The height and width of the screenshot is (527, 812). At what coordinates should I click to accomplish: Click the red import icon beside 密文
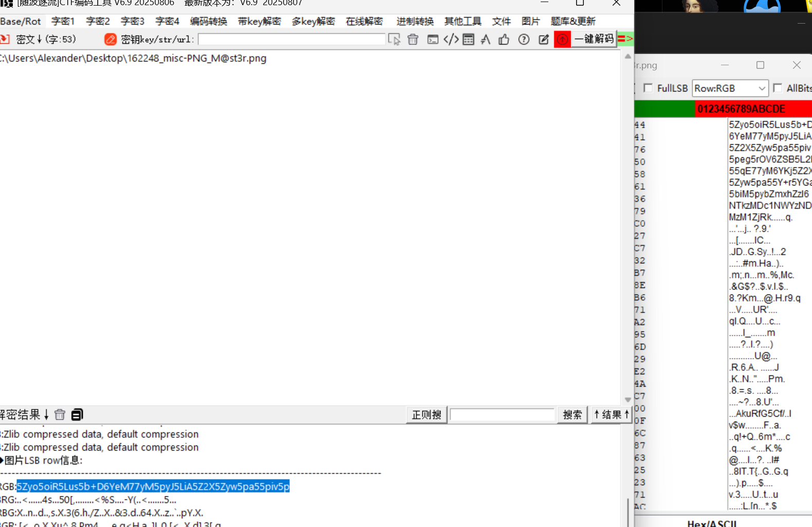(5, 39)
